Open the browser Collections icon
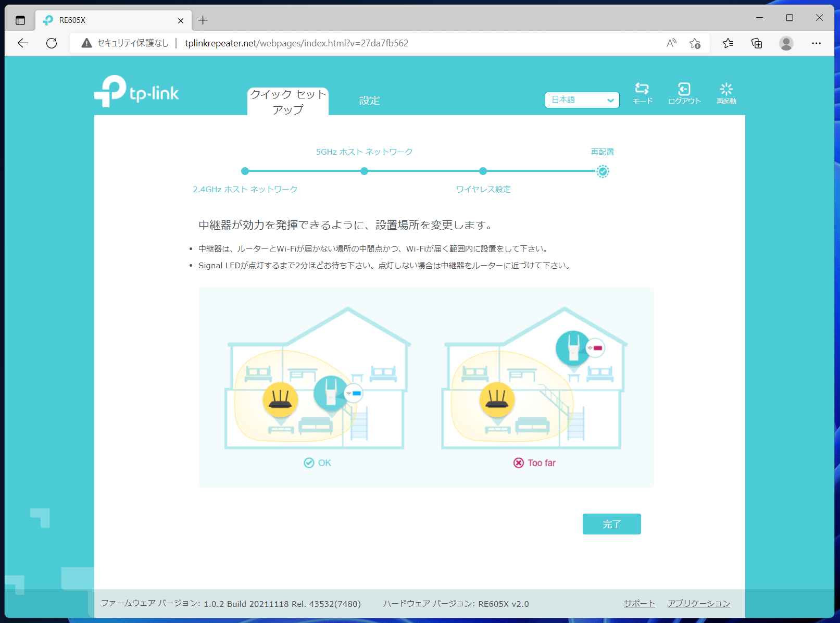840x623 pixels. click(x=757, y=43)
